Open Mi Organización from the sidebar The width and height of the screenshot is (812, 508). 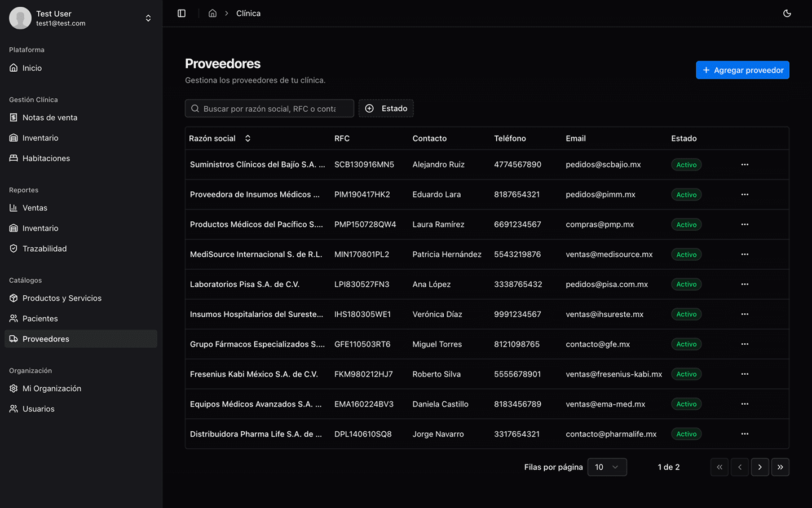point(12,388)
